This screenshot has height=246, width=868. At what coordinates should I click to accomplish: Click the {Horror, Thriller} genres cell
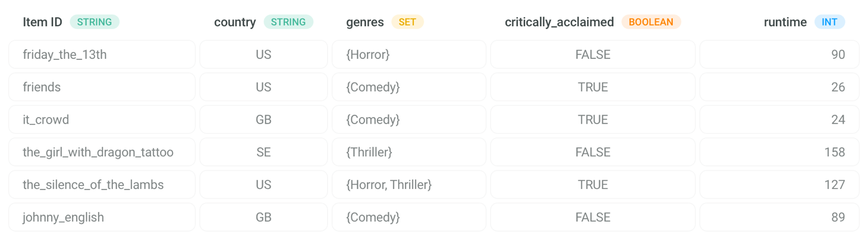pos(408,185)
